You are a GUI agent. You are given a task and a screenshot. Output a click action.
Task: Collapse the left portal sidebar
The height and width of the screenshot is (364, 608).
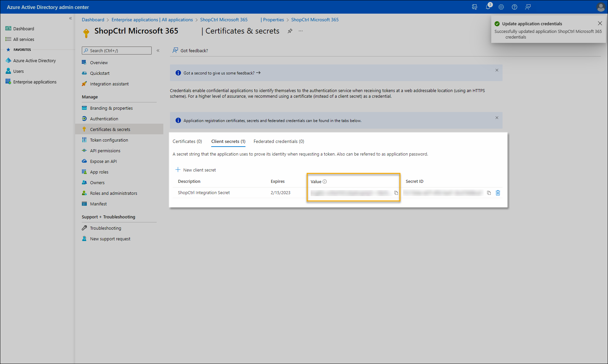tap(71, 18)
